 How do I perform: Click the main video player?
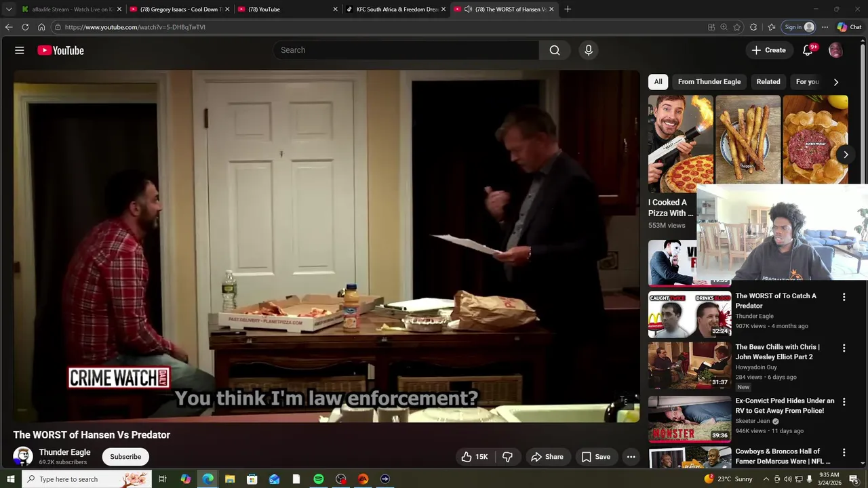(326, 246)
